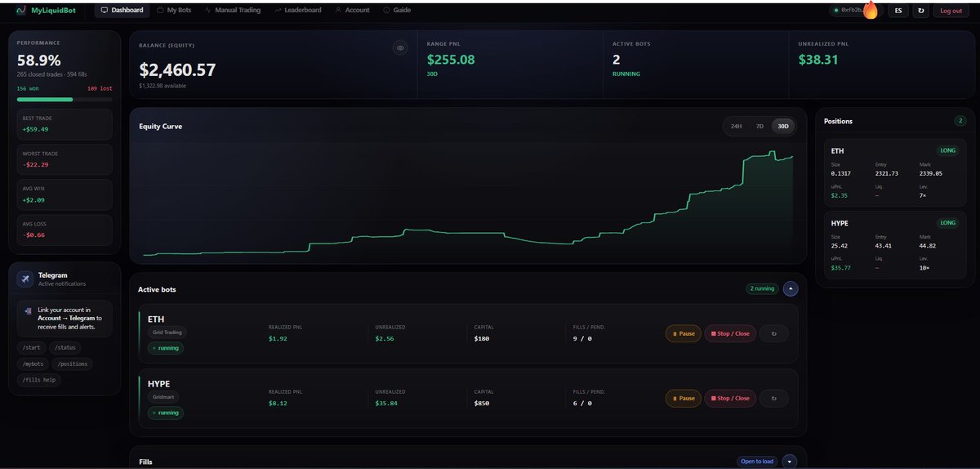The height and width of the screenshot is (469, 980).
Task: Click the /fills help command chip
Action: pos(39,380)
